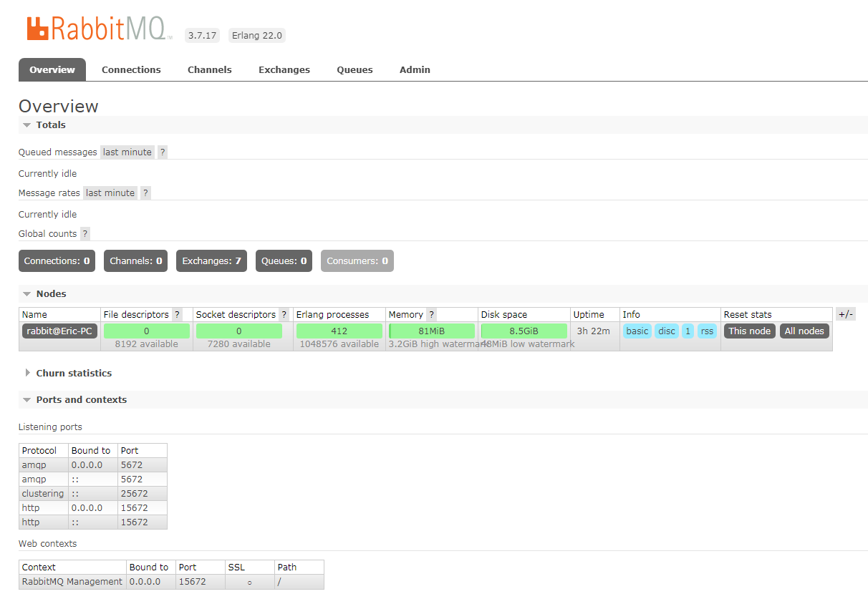Click the 81MiB memory usage bar

pyautogui.click(x=432, y=331)
